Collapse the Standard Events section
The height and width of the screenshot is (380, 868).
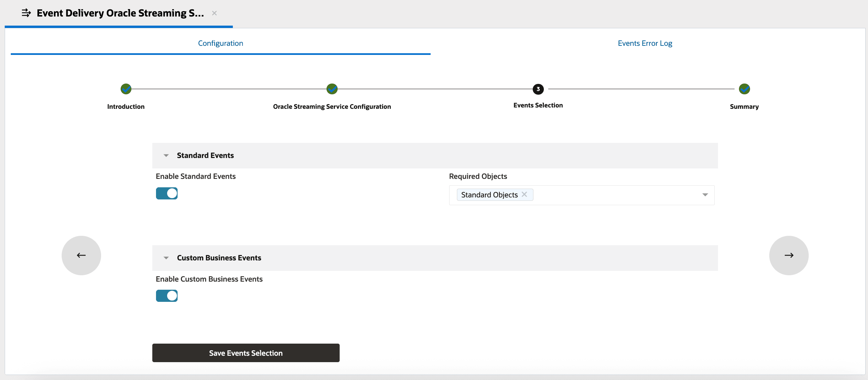pos(166,156)
